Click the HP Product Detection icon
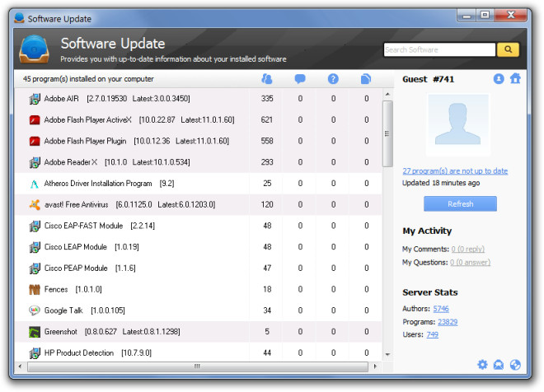The height and width of the screenshot is (392, 544). coord(35,353)
